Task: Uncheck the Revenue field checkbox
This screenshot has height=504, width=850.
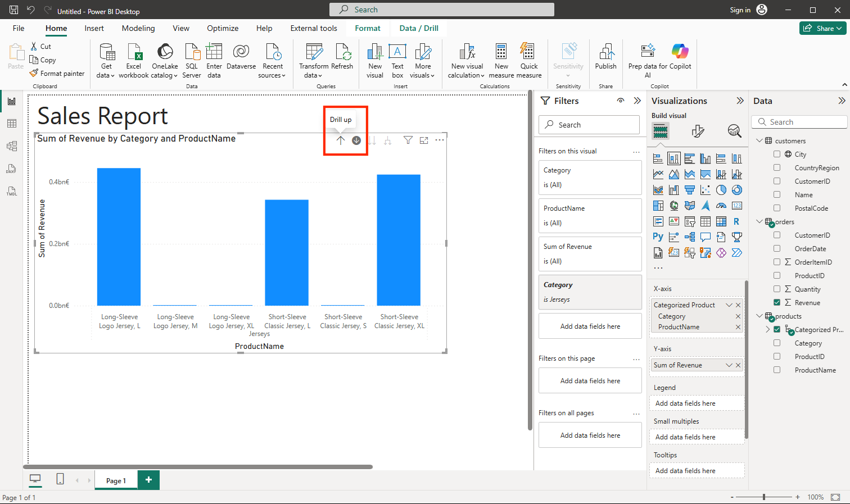Action: (777, 302)
